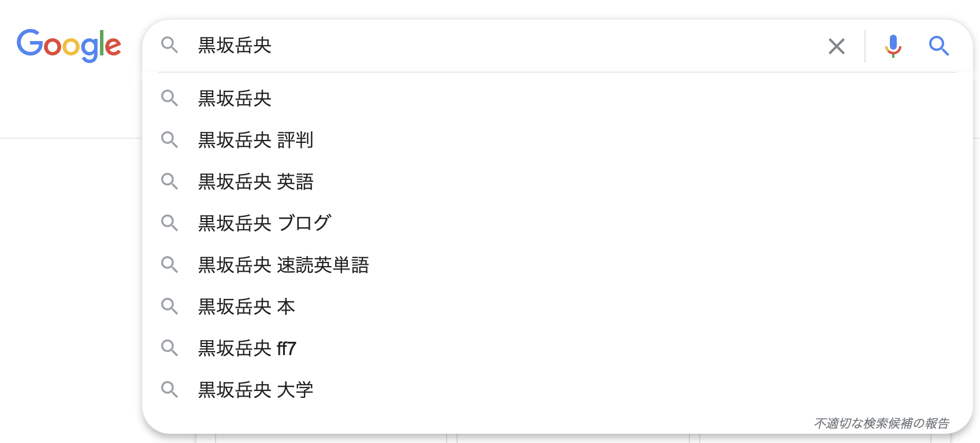
Task: Select the suggestion 黒坂岳央 大学
Action: [558, 390]
